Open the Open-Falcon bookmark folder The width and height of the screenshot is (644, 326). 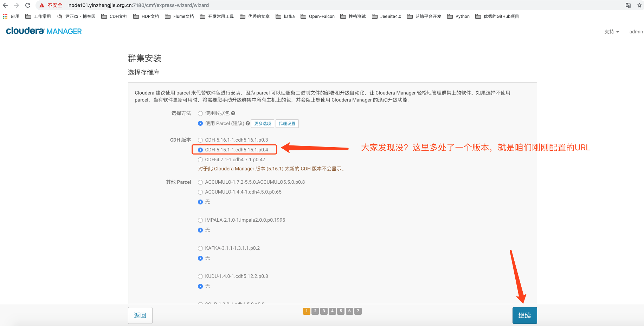(317, 17)
